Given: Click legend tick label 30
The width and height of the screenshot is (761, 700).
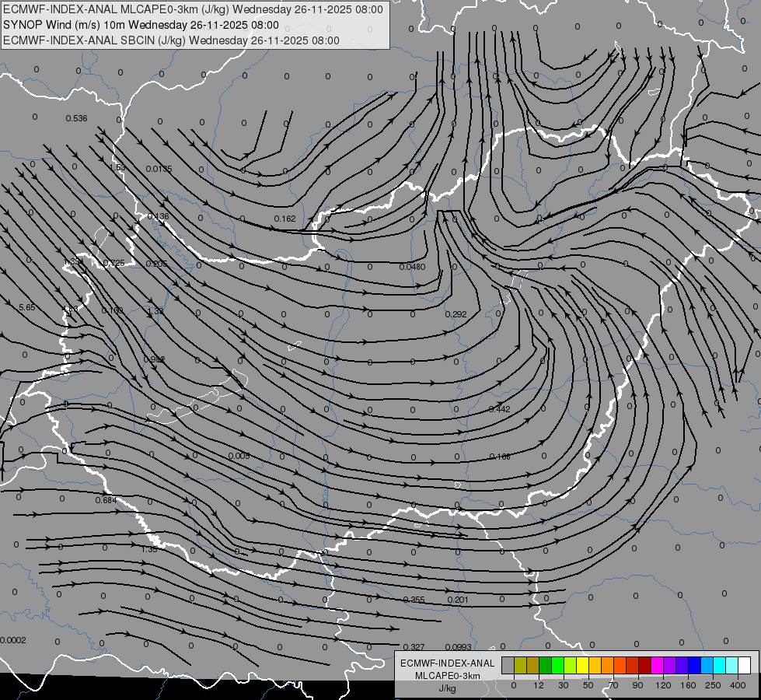Looking at the screenshot, I should point(564,685).
